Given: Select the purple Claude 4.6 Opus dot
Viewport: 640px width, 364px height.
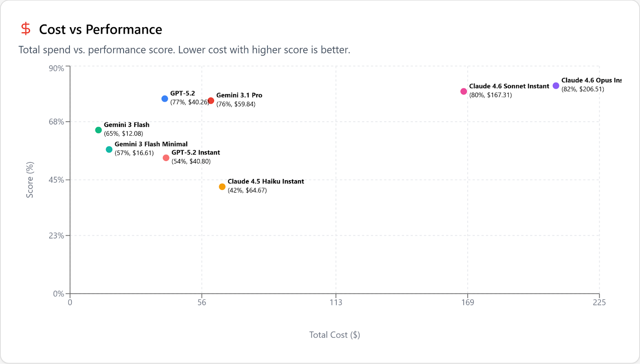Looking at the screenshot, I should [x=556, y=86].
